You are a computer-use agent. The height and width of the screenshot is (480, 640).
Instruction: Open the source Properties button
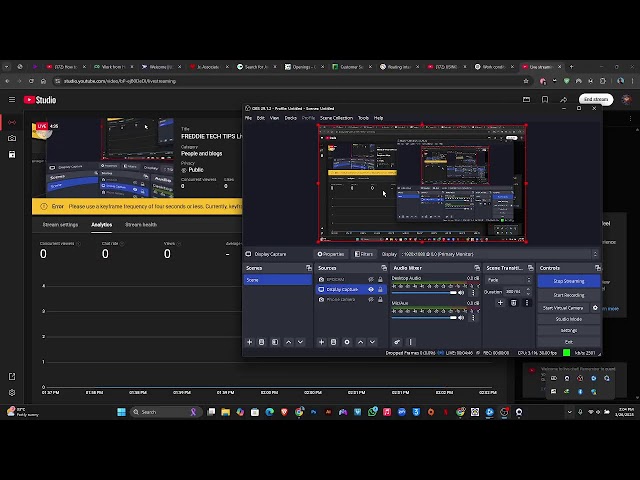coord(331,254)
